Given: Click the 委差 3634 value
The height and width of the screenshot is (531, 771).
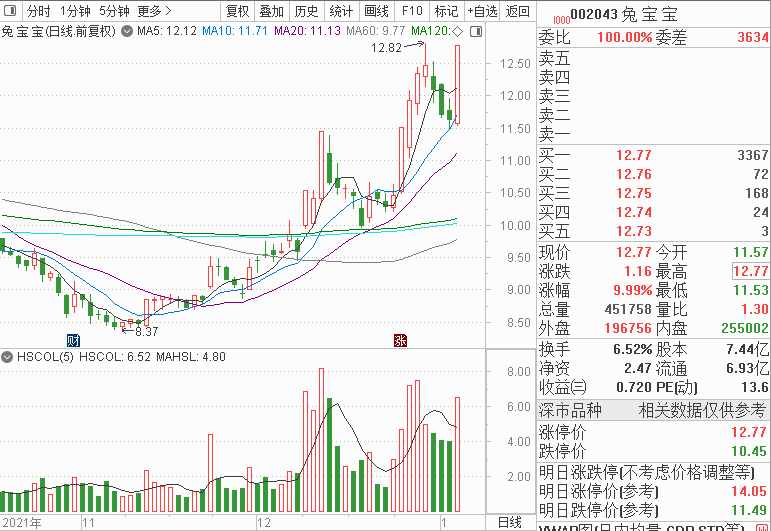Looking at the screenshot, I should (753, 37).
